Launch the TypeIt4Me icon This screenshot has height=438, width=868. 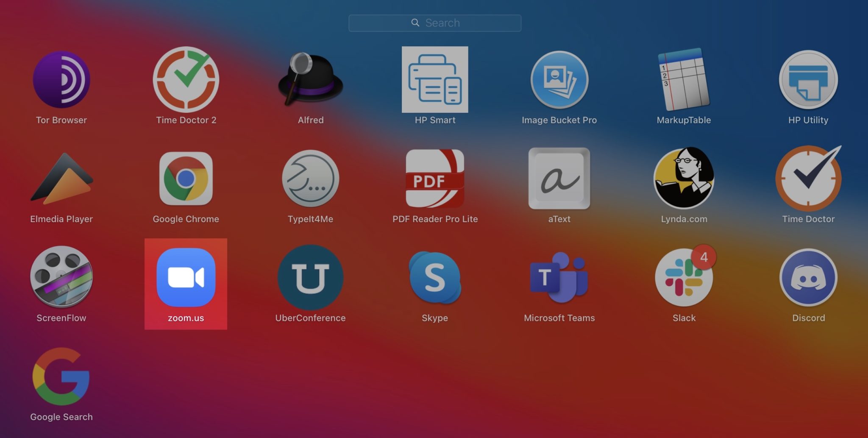(x=310, y=179)
